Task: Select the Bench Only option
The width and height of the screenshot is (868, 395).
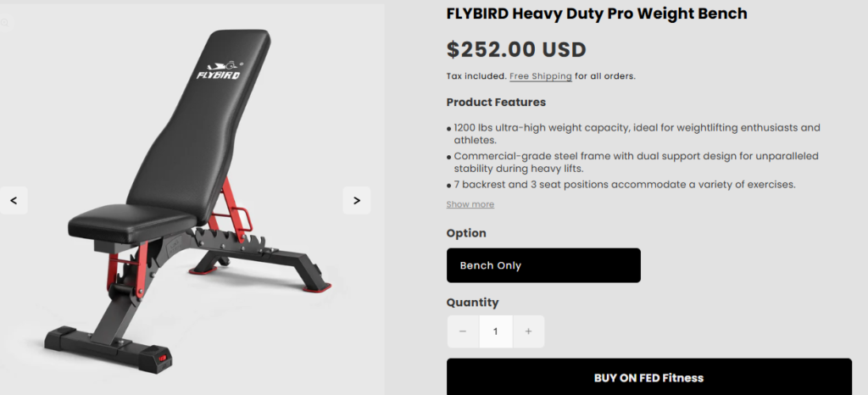Action: click(543, 265)
